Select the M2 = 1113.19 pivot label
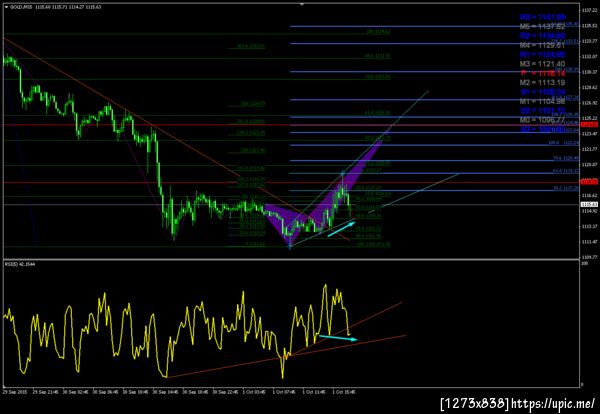Viewport: 600px width, 414px height. (x=542, y=83)
